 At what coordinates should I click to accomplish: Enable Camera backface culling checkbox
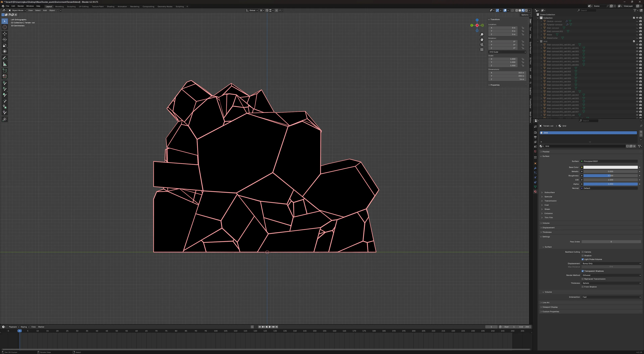(x=582, y=252)
